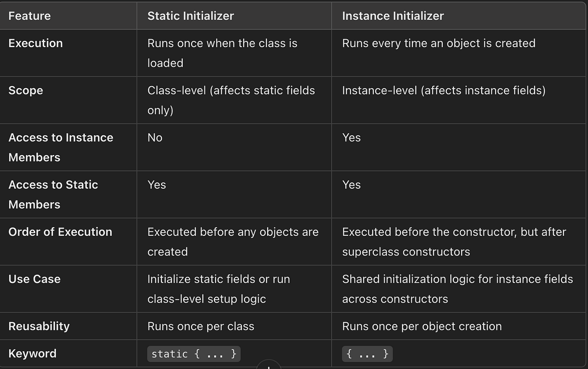Click the Use Case row label
This screenshot has width=588, height=369.
(34, 279)
